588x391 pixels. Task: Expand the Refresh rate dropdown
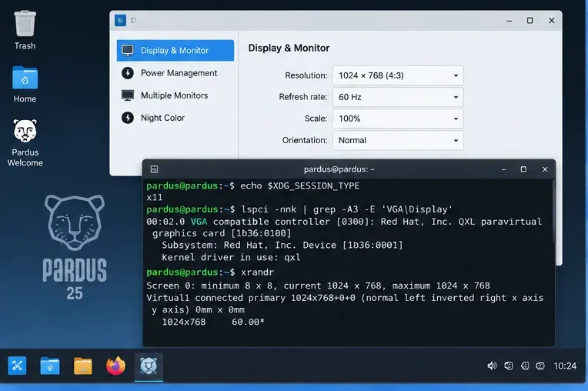(398, 97)
